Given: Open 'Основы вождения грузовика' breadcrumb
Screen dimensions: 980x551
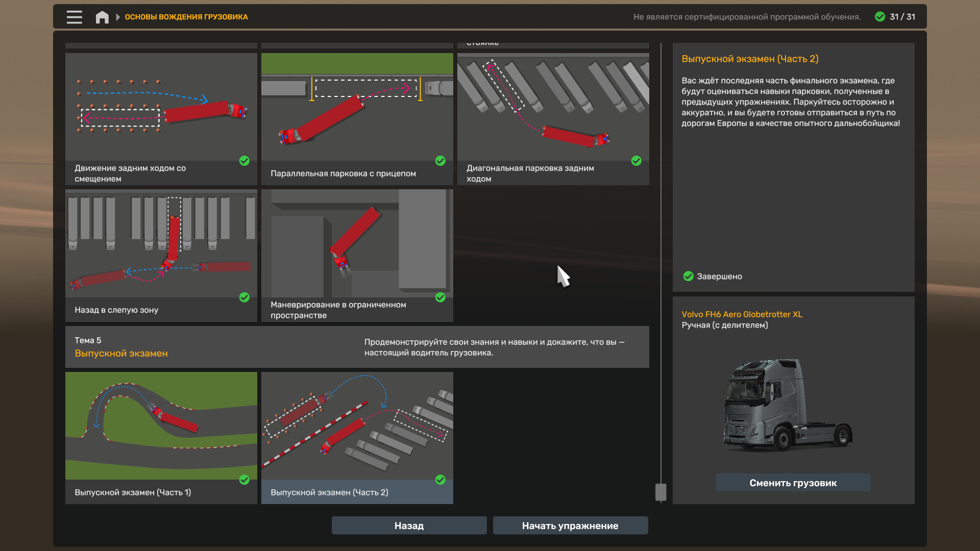Looking at the screenshot, I should (186, 17).
